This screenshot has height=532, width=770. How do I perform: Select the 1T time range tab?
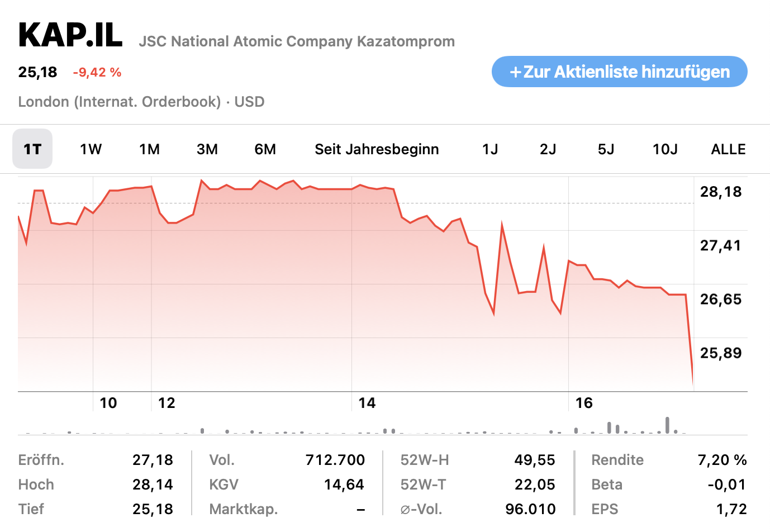(x=32, y=149)
